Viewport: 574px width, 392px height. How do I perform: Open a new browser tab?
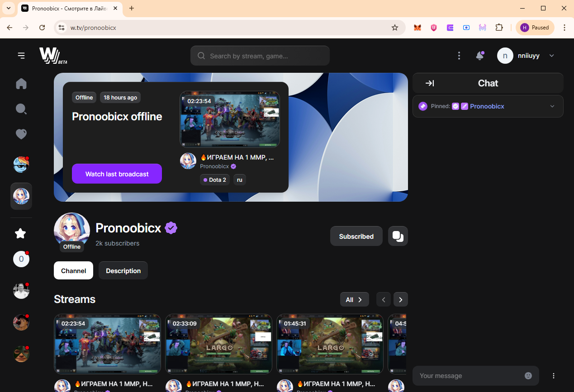click(132, 8)
